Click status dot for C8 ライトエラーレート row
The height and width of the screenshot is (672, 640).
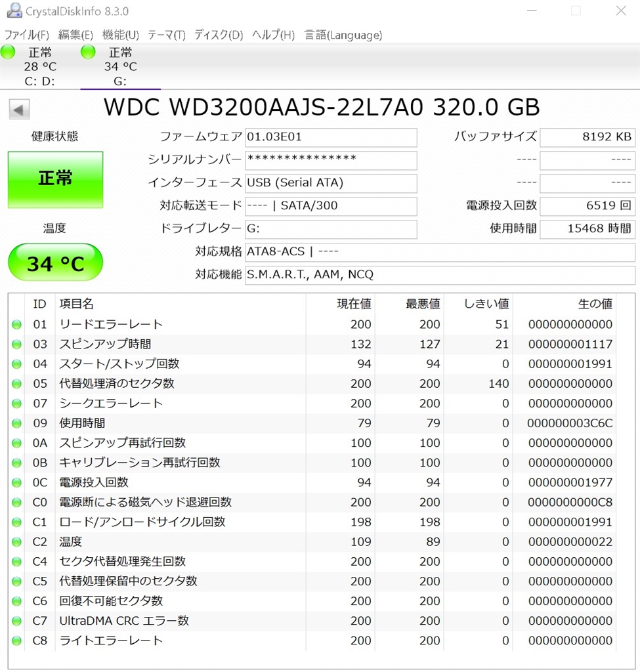pos(16,640)
